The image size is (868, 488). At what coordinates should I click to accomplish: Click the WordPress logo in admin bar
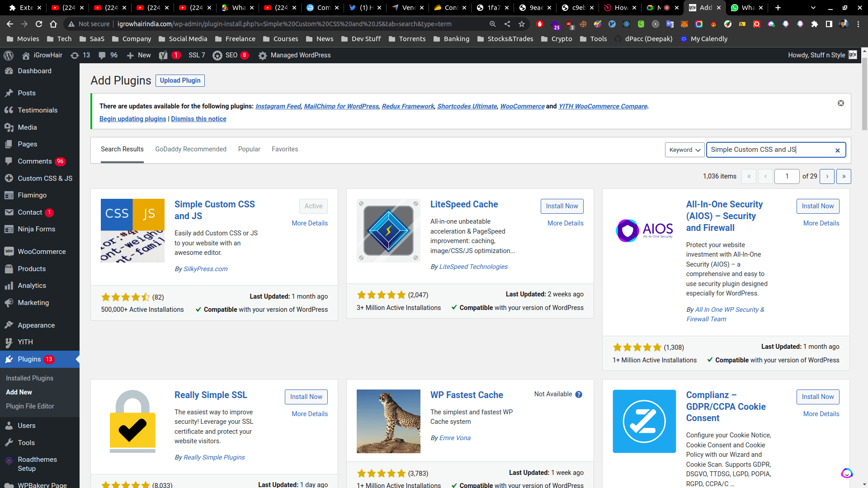click(8, 55)
